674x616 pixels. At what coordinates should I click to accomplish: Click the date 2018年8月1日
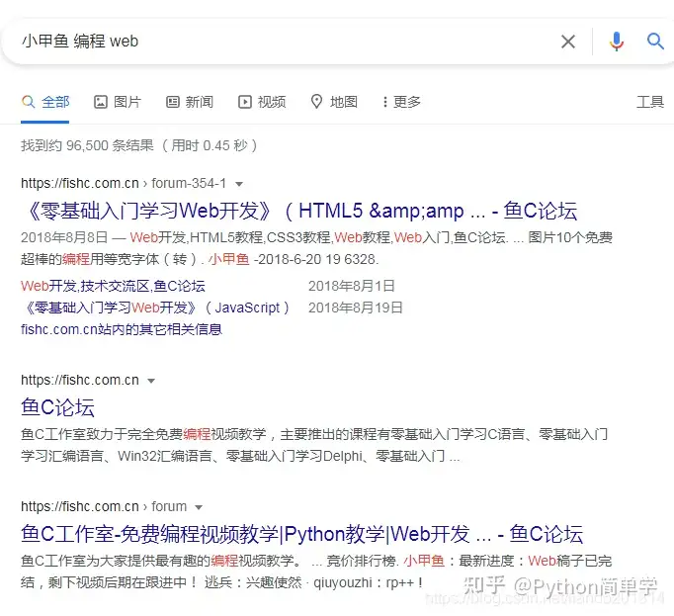point(352,286)
